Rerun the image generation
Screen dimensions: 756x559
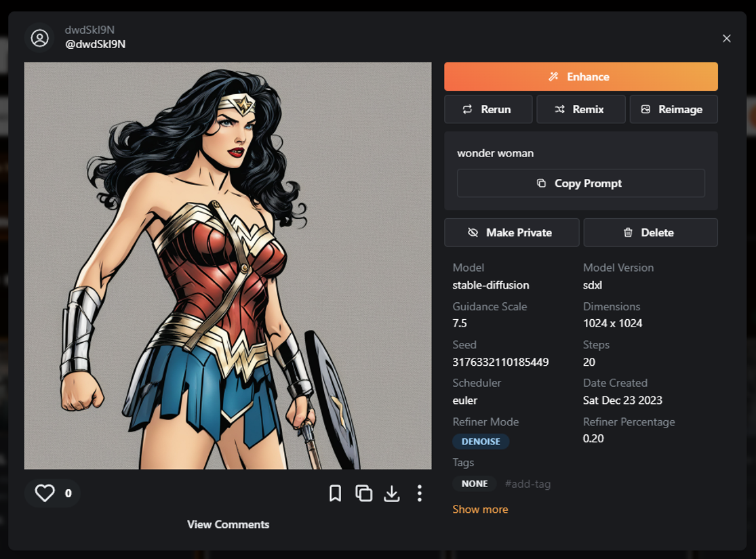coord(488,109)
